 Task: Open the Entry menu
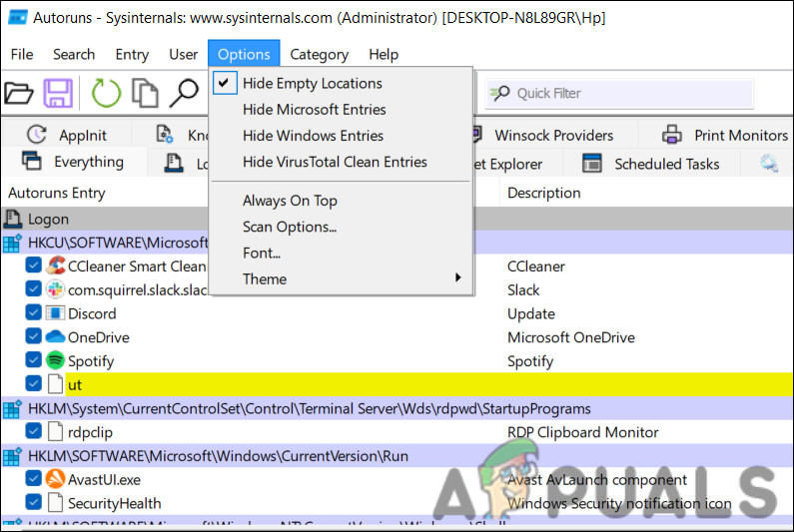pyautogui.click(x=132, y=54)
